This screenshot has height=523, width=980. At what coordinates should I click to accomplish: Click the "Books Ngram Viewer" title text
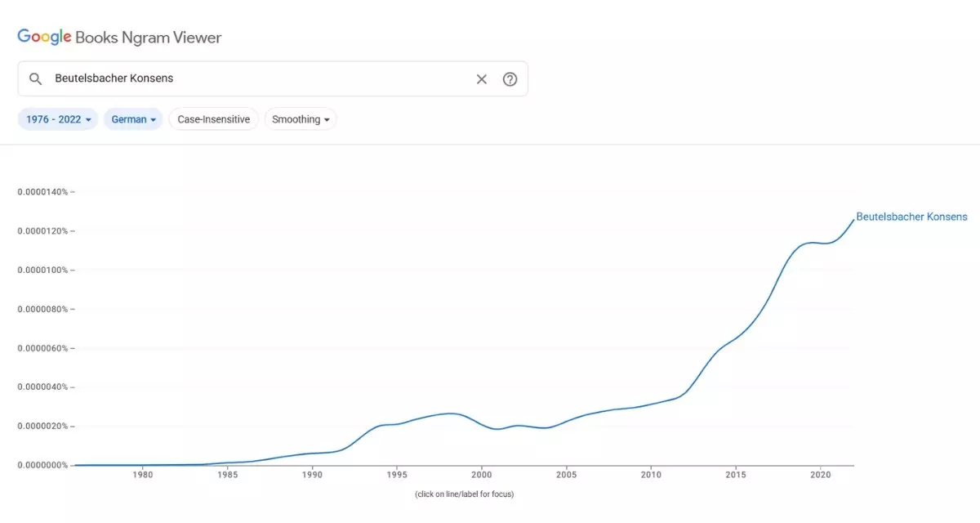tap(147, 37)
